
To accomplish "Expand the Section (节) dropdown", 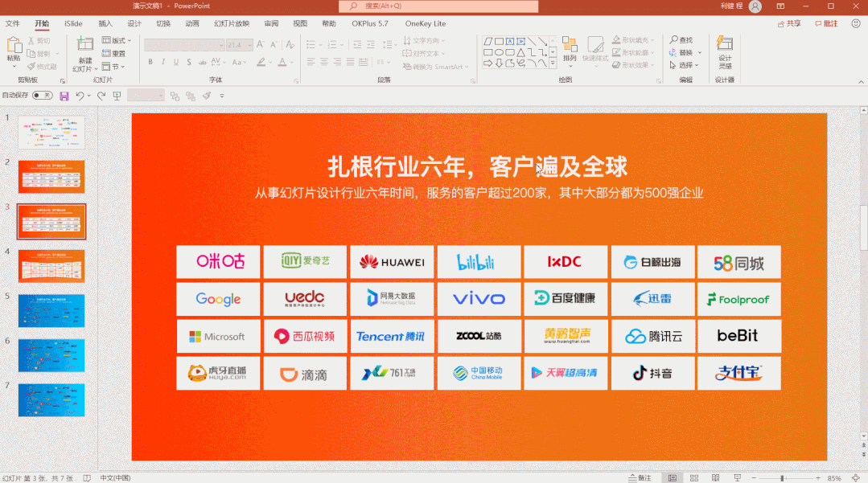I will 113,67.
